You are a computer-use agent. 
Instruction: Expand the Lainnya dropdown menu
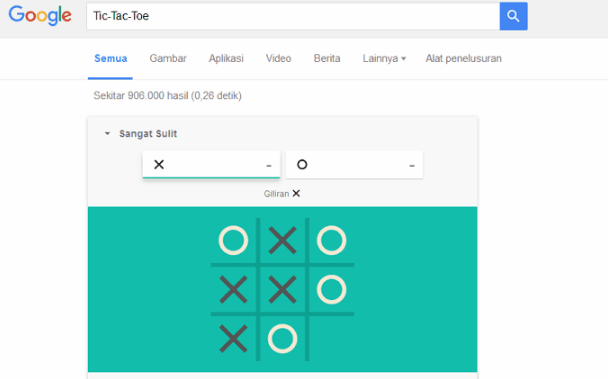click(x=384, y=59)
